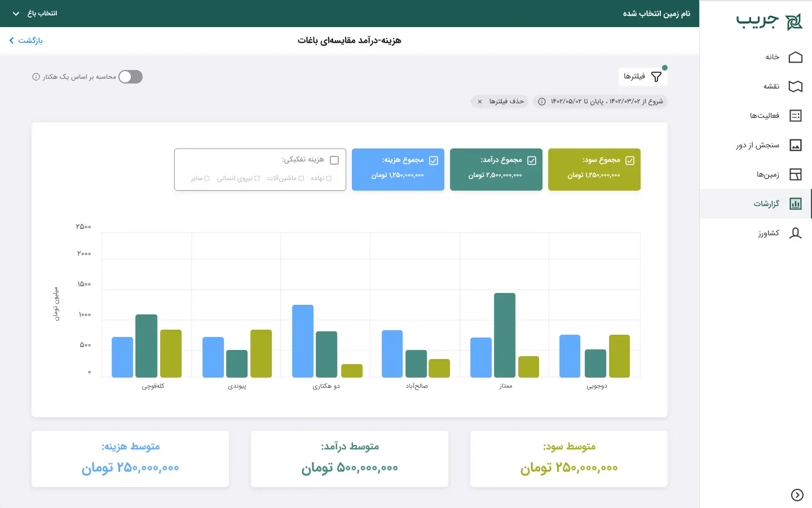
Task: Click the average cost (متوسط هزینه) card
Action: [x=130, y=459]
